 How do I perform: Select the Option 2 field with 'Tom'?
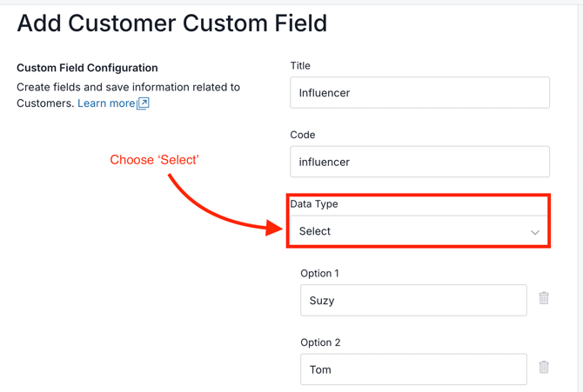point(413,369)
